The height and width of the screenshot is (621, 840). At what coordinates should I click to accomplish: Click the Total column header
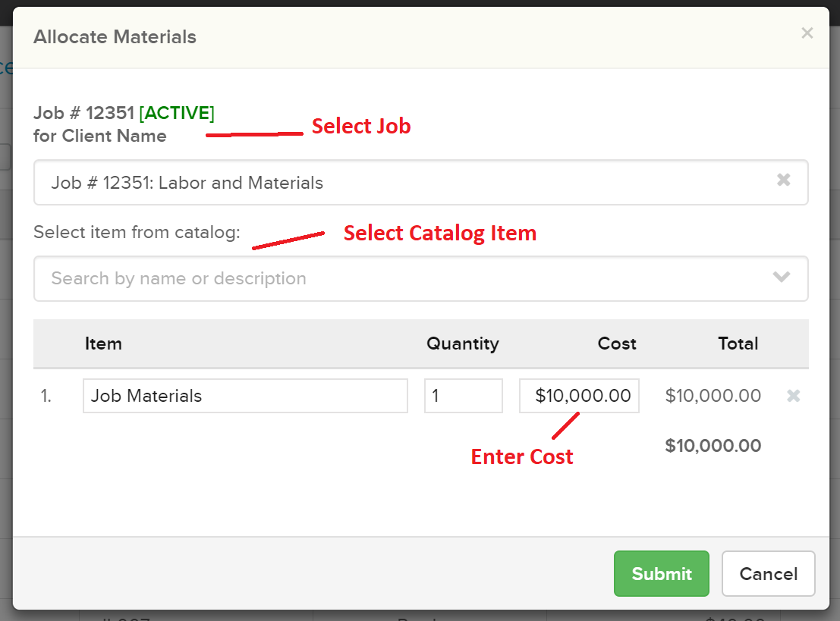point(738,343)
